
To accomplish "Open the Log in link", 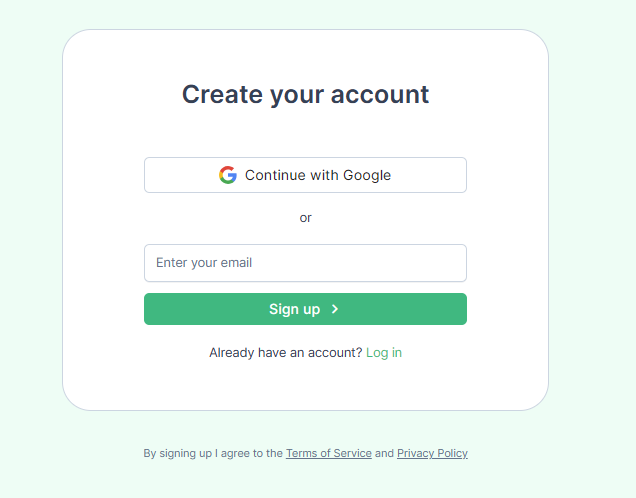I will [x=384, y=353].
